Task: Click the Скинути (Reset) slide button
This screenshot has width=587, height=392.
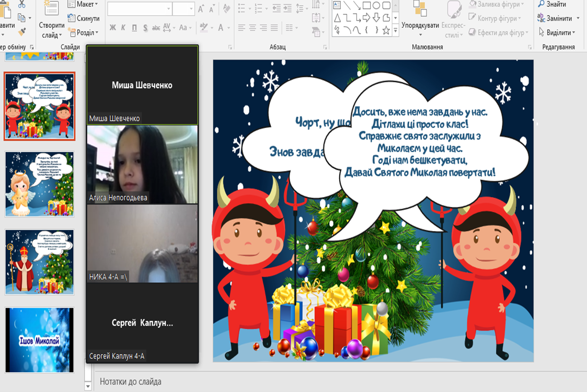Action: pos(84,18)
